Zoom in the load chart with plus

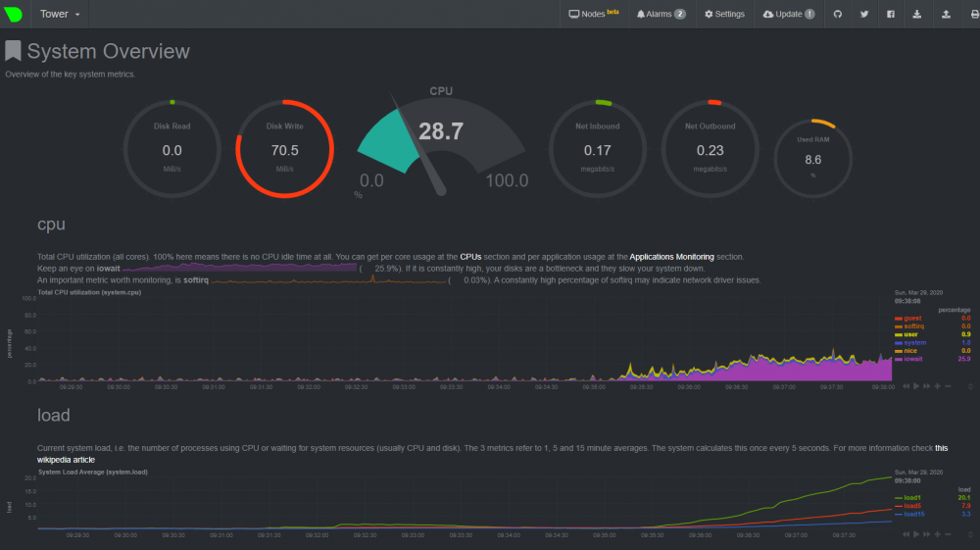pyautogui.click(x=938, y=534)
